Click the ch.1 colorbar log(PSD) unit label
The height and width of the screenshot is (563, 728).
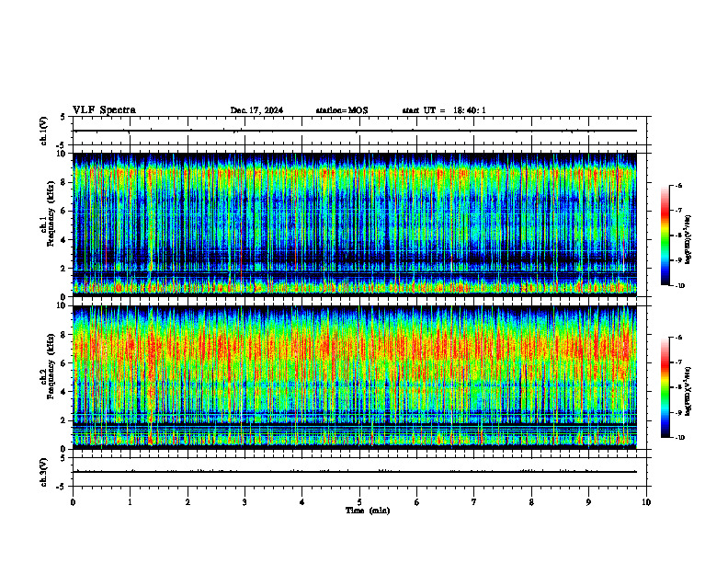[688, 240]
